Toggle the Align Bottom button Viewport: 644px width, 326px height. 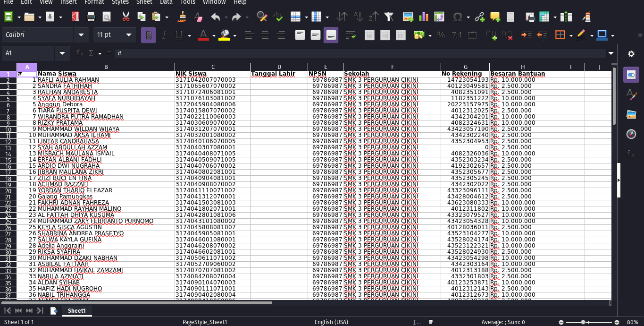pos(331,35)
